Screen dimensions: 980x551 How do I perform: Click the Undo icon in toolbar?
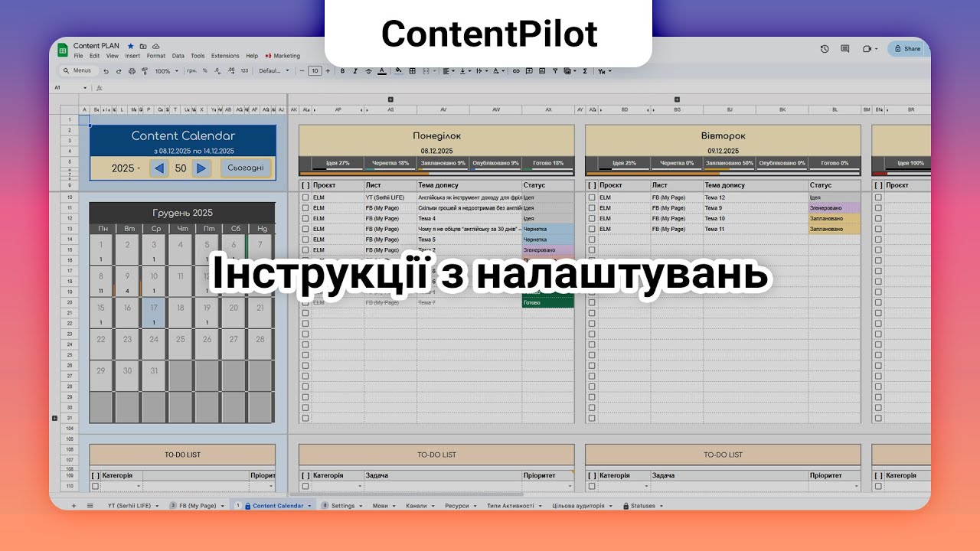pyautogui.click(x=106, y=70)
